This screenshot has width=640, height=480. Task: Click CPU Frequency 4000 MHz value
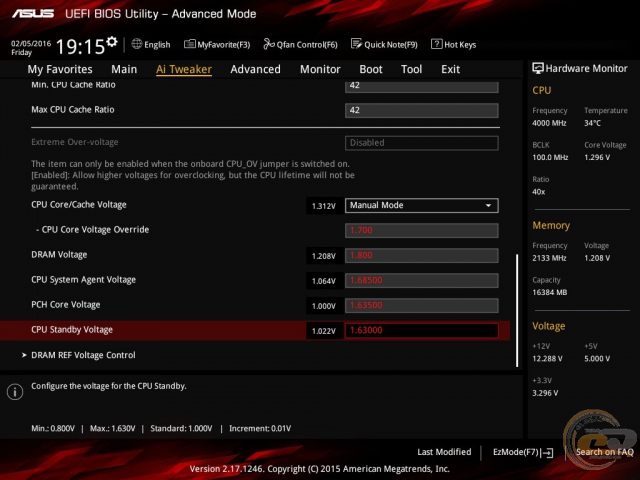click(549, 123)
